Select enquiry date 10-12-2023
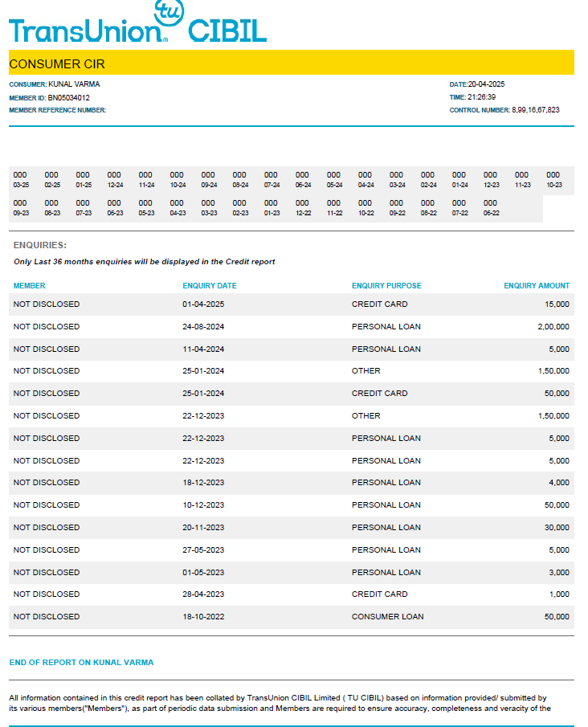Screen dimensions: 588x727 point(203,505)
